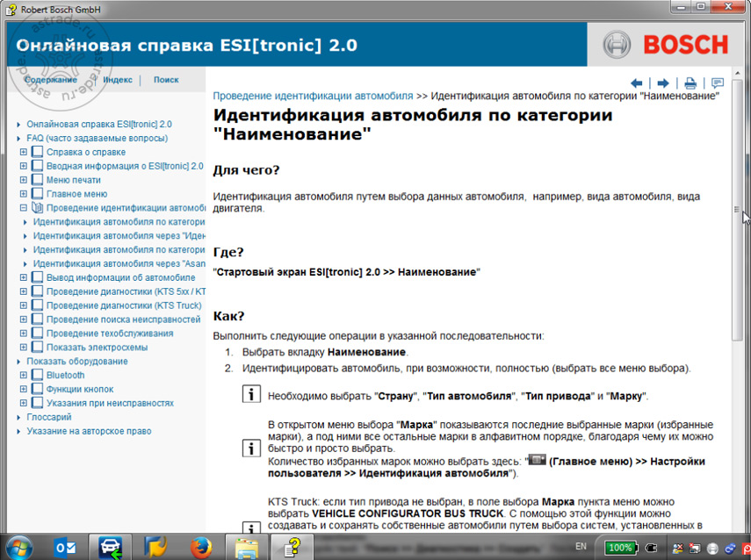Image resolution: width=751 pixels, height=560 pixels.
Task: Click the content pane vertical scrollbar thumb
Action: click(x=737, y=209)
